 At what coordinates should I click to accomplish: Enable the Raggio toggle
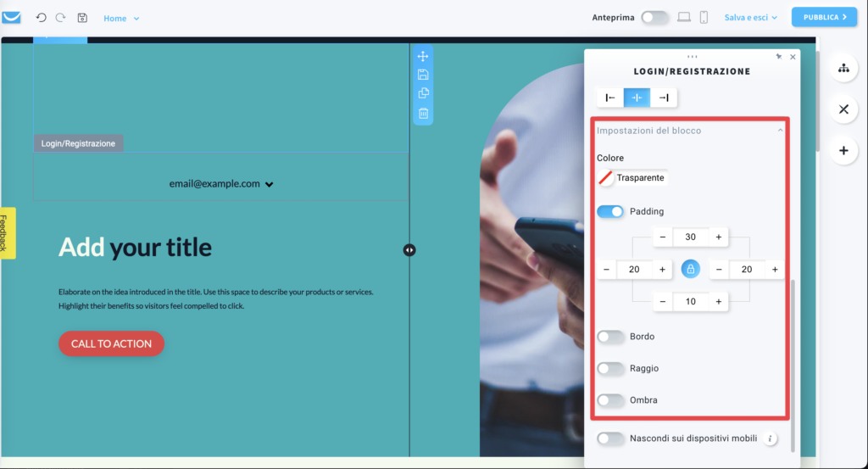click(x=610, y=369)
